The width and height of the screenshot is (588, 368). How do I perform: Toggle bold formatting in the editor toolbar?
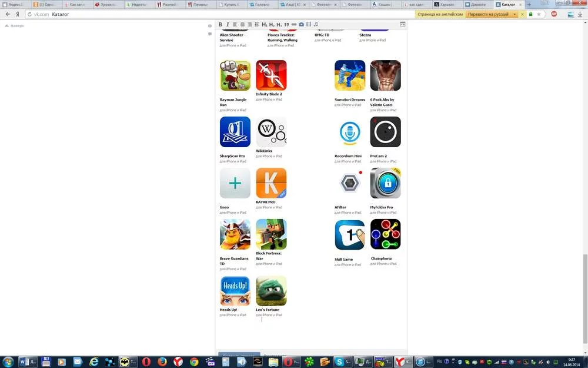220,24
